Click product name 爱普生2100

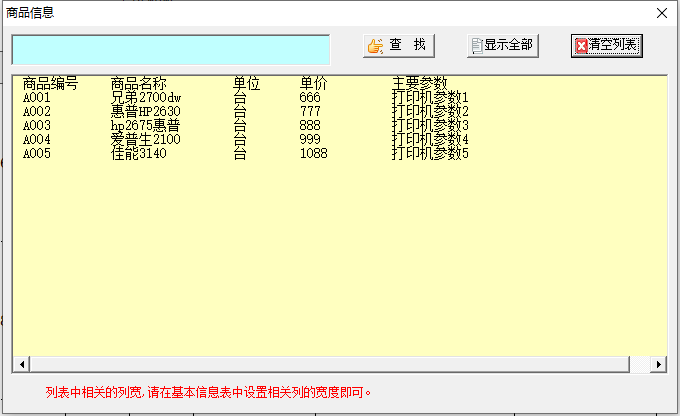pos(146,139)
